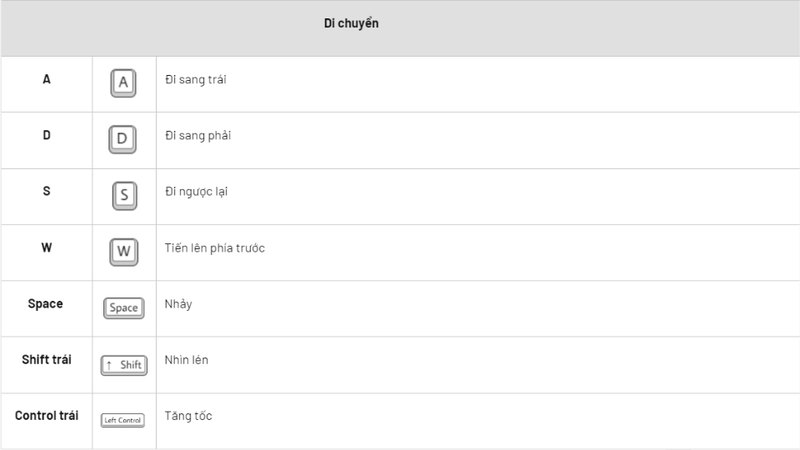This screenshot has height=450, width=800.
Task: Select the bold "D" row label
Action: point(46,135)
